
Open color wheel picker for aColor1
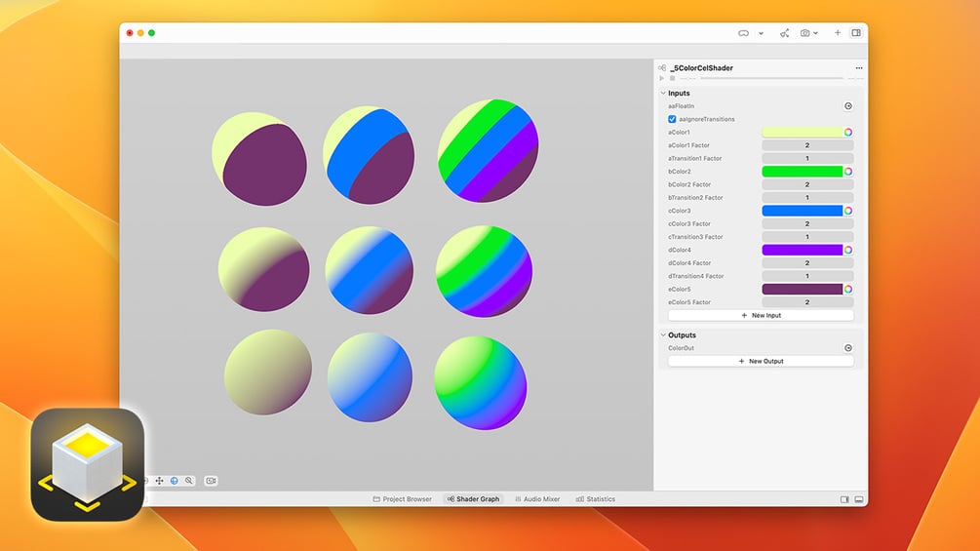[848, 133]
